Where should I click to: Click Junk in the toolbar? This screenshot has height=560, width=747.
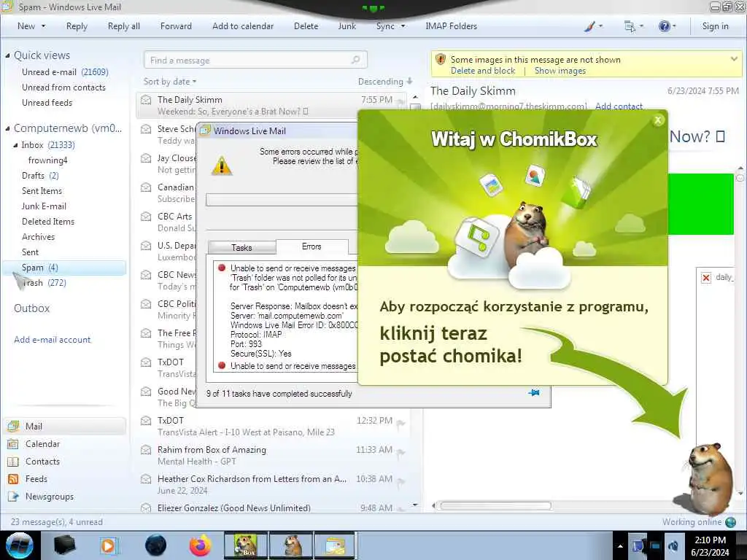coord(347,26)
